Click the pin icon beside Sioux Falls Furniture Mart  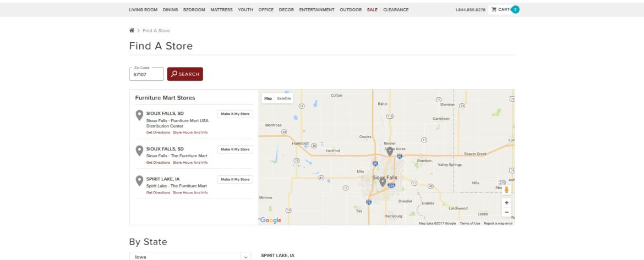(139, 151)
